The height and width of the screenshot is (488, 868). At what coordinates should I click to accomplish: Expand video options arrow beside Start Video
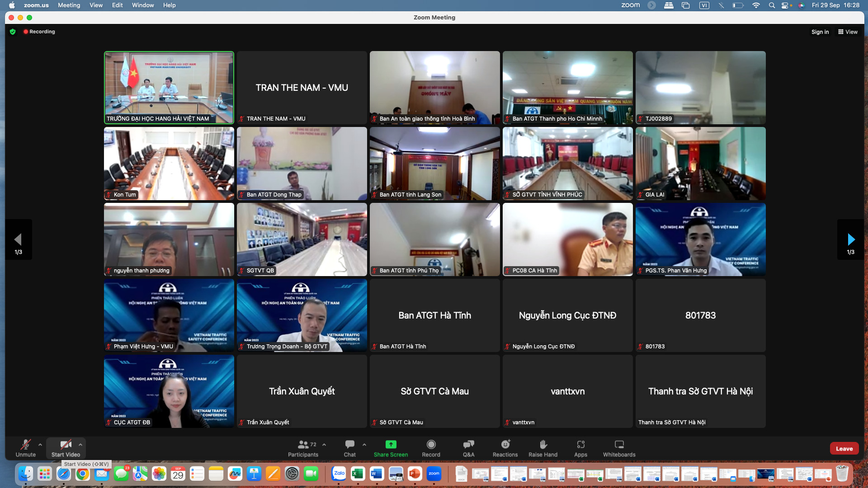(80, 445)
